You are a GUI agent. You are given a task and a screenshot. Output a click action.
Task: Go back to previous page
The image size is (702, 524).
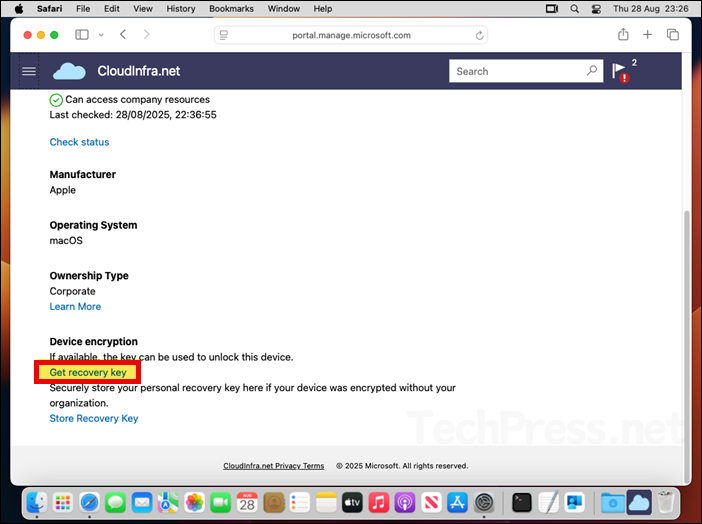123,34
